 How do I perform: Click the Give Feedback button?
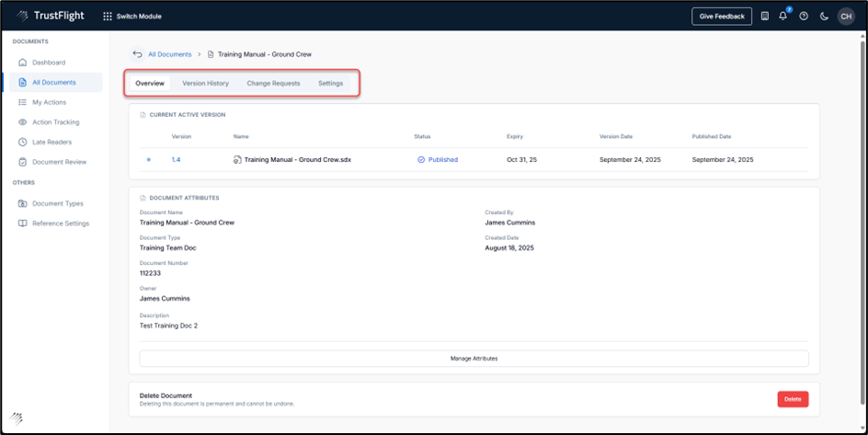pyautogui.click(x=721, y=16)
